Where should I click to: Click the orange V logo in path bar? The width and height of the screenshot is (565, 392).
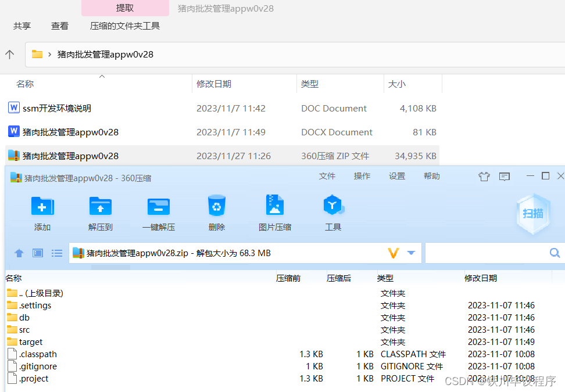393,253
